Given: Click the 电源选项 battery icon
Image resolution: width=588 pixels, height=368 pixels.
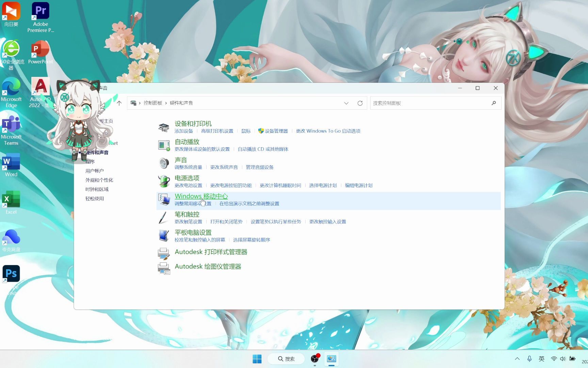Looking at the screenshot, I should 164,182.
